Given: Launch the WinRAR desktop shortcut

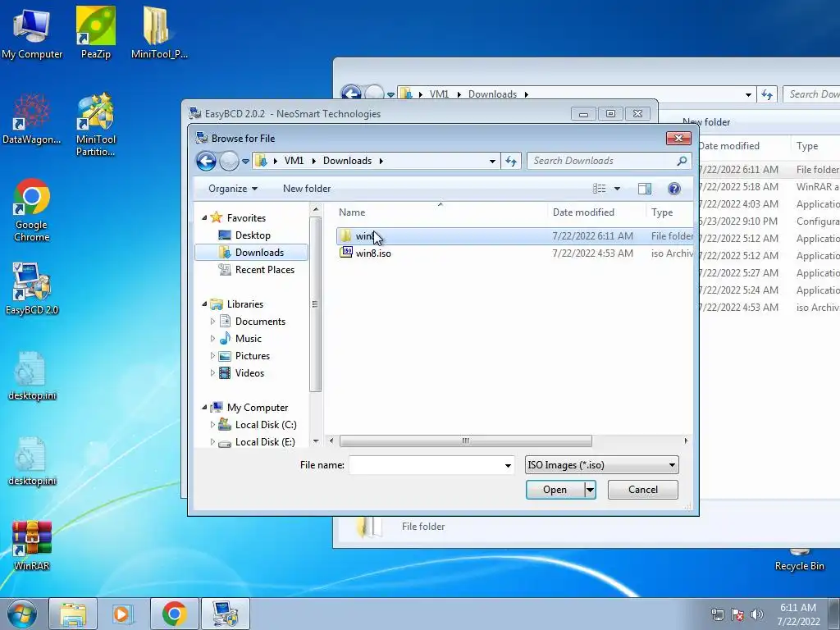Looking at the screenshot, I should tap(32, 546).
